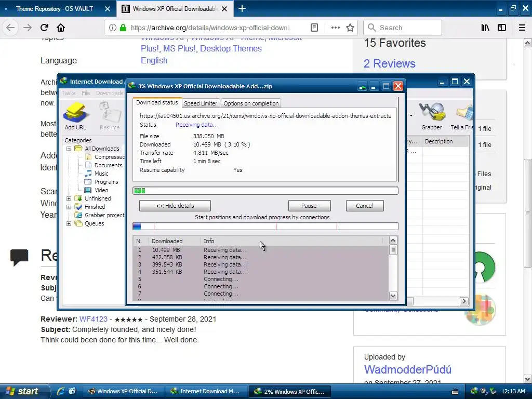Screen dimensions: 532x399
Task: Open the File menu in IDM
Action: (86, 93)
